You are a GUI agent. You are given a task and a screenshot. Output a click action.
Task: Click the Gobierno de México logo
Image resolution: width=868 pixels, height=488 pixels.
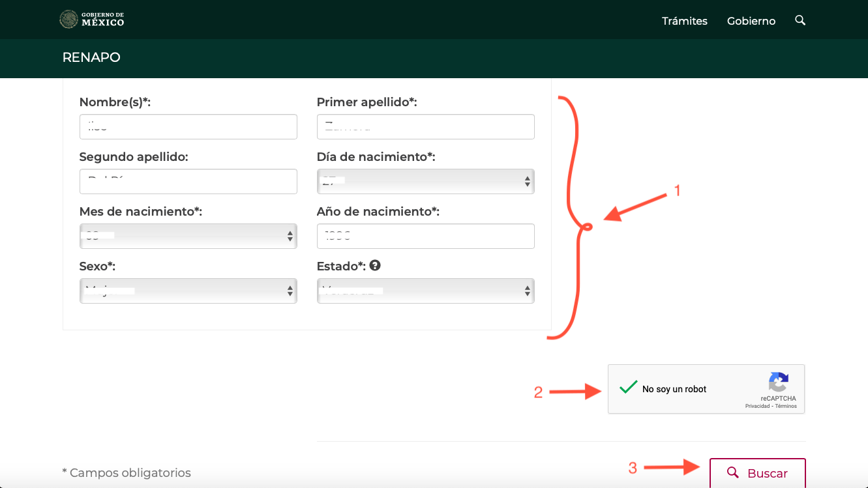coord(92,20)
